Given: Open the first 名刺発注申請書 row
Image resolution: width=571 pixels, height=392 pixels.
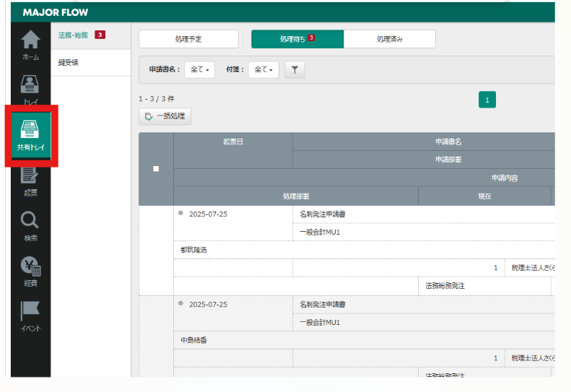Looking at the screenshot, I should (x=323, y=214).
